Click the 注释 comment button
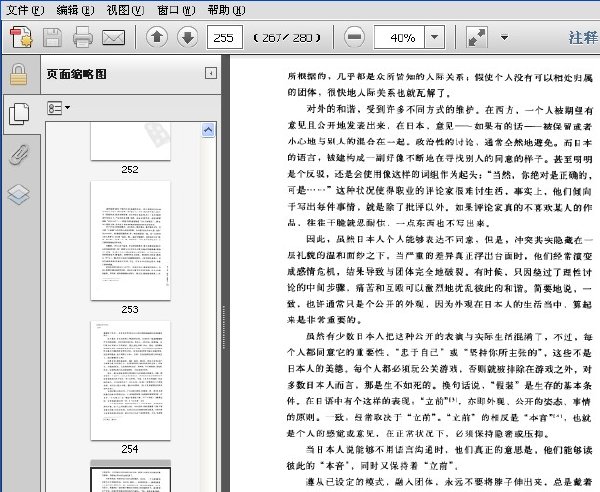600x492 pixels. pyautogui.click(x=583, y=37)
